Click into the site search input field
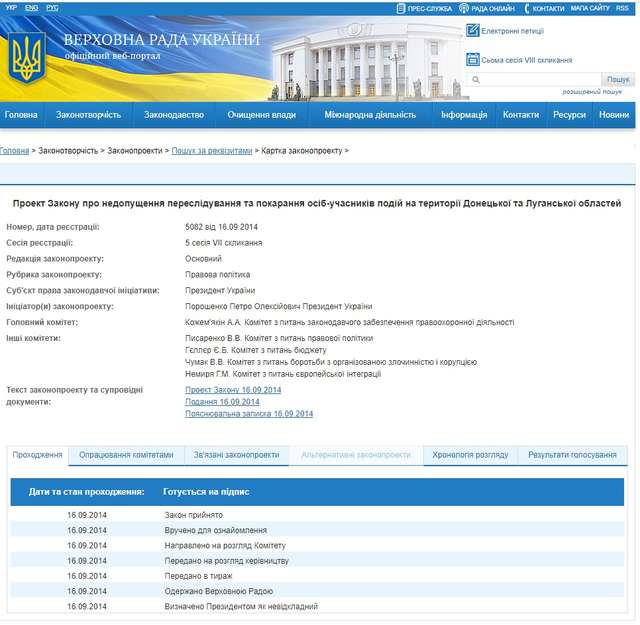The height and width of the screenshot is (625, 640). click(532, 79)
